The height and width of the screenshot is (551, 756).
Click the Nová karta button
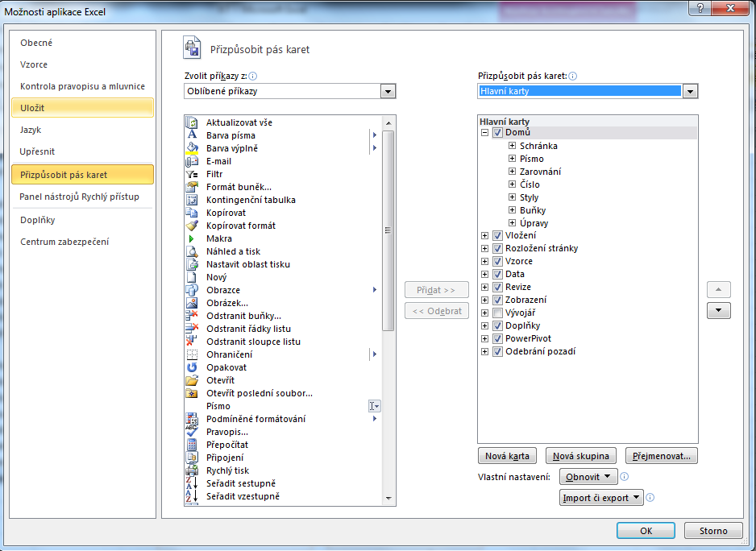(x=507, y=456)
